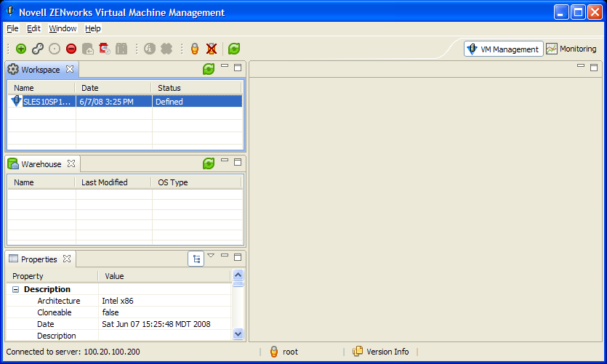Image resolution: width=607 pixels, height=364 pixels.
Task: Open the Edit menu
Action: [33, 28]
